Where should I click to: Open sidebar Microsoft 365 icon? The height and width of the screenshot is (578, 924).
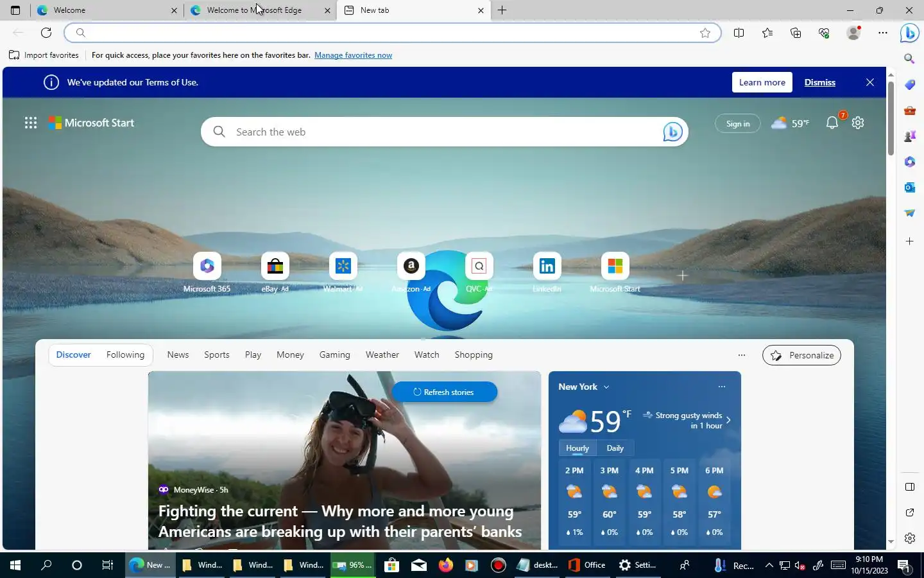tap(909, 162)
